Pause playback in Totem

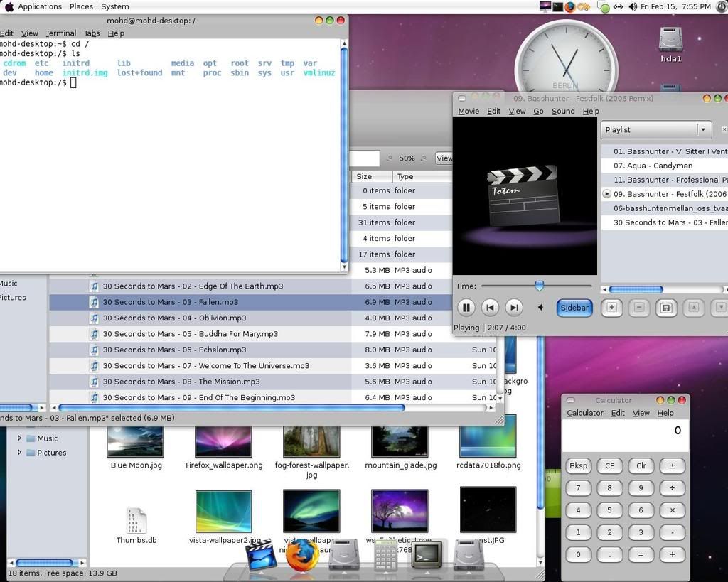(x=466, y=307)
